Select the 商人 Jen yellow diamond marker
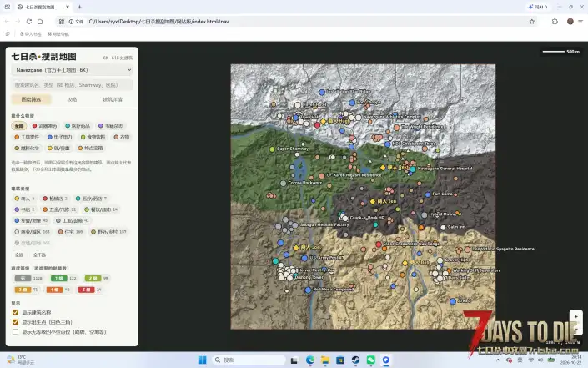This screenshot has height=368, width=588. 373,201
